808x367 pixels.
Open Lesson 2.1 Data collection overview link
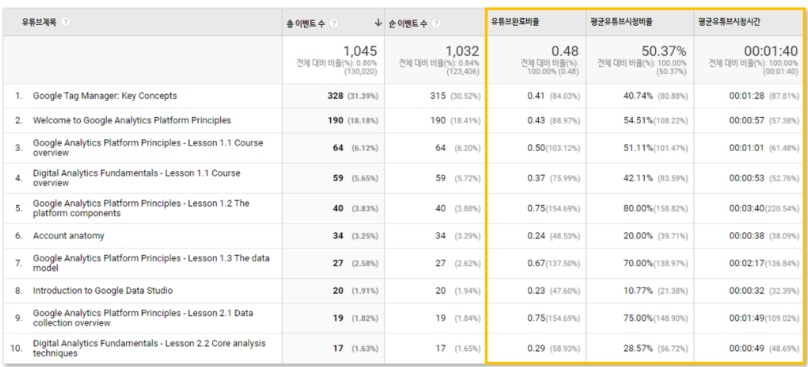click(143, 318)
